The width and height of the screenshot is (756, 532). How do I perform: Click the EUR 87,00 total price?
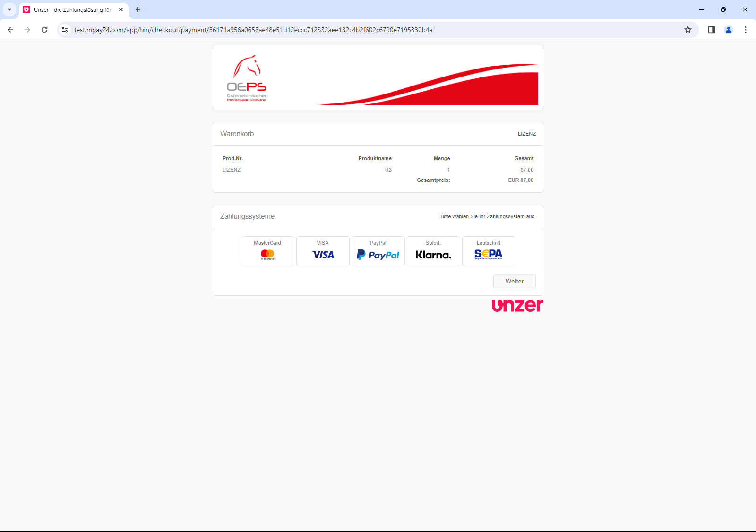point(521,180)
